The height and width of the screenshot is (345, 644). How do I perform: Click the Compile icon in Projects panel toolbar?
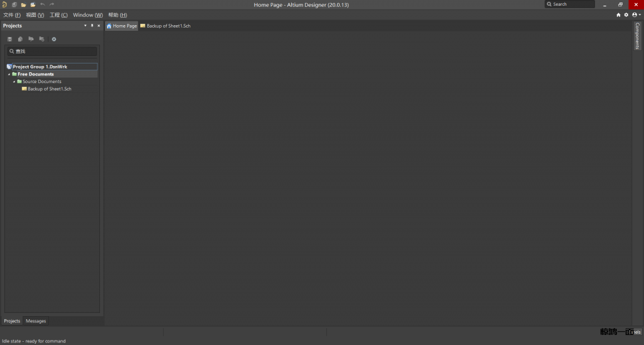20,39
